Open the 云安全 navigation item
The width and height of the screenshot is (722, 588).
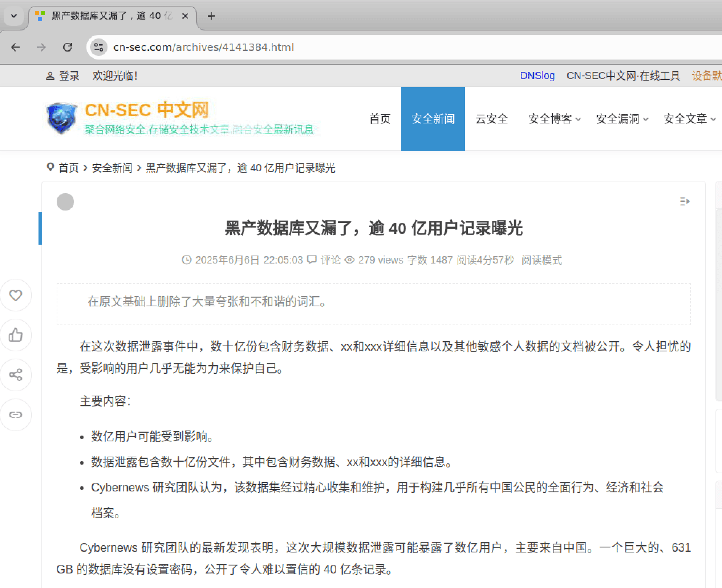pyautogui.click(x=491, y=119)
